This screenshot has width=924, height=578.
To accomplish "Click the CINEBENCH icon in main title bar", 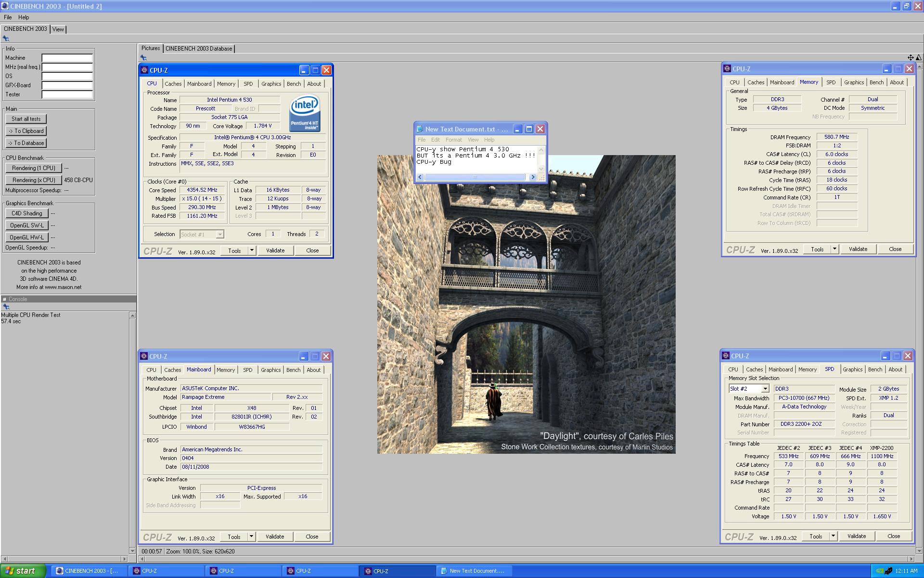I will (5, 6).
